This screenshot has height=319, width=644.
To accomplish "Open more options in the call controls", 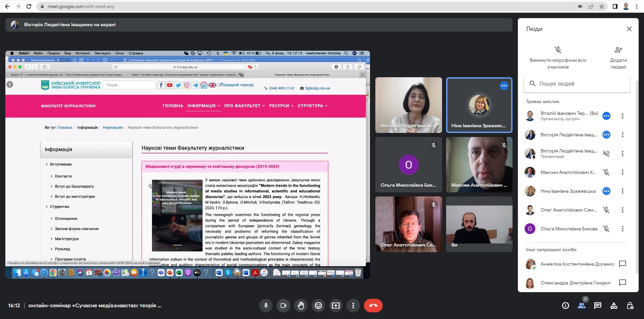I will point(353,306).
